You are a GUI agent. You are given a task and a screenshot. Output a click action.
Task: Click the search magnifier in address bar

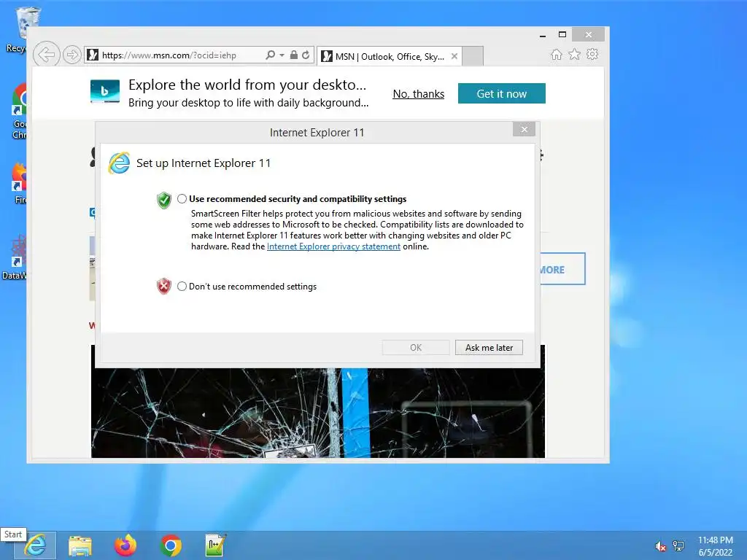click(x=270, y=55)
